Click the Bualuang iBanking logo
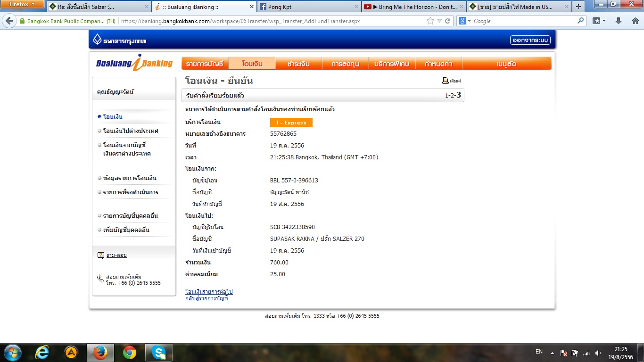 point(134,63)
